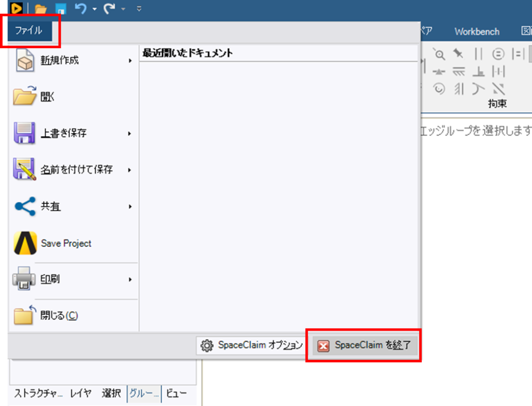The width and height of the screenshot is (532, 406).
Task: Choose 閉じる(C) from the file menu
Action: pos(73,316)
